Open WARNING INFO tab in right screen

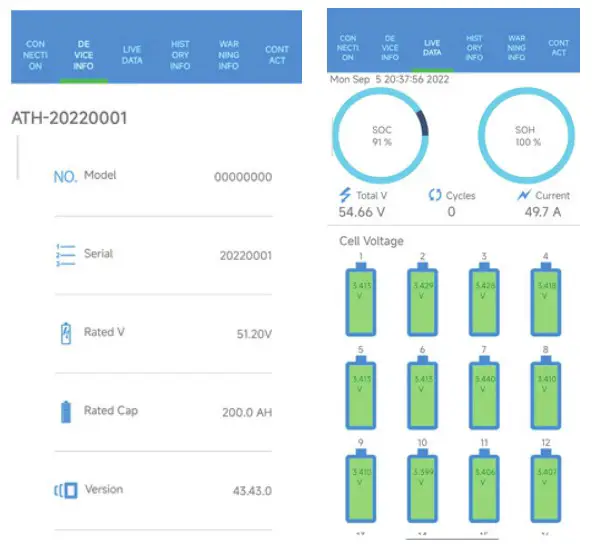[516, 48]
